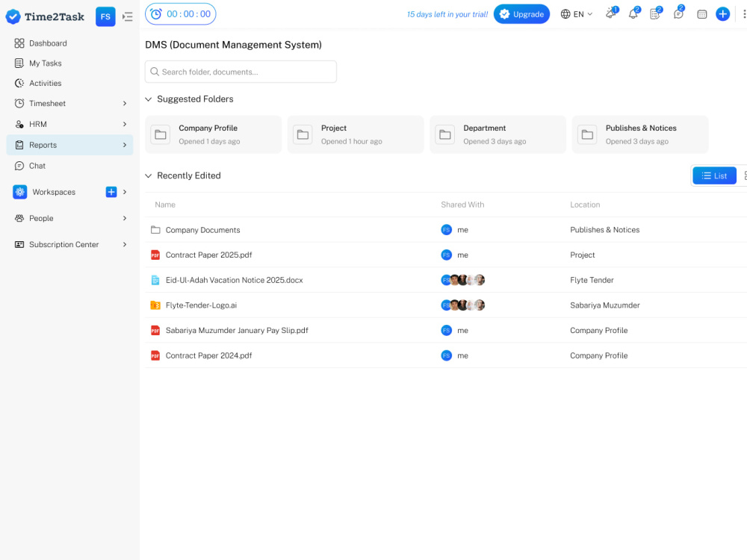This screenshot has width=747, height=560.
Task: Click the FS avatar in Company Documents row
Action: point(447,230)
